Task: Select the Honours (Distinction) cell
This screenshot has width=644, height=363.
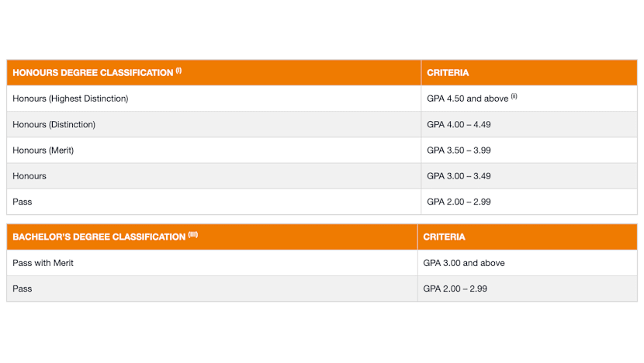Action: (54, 125)
